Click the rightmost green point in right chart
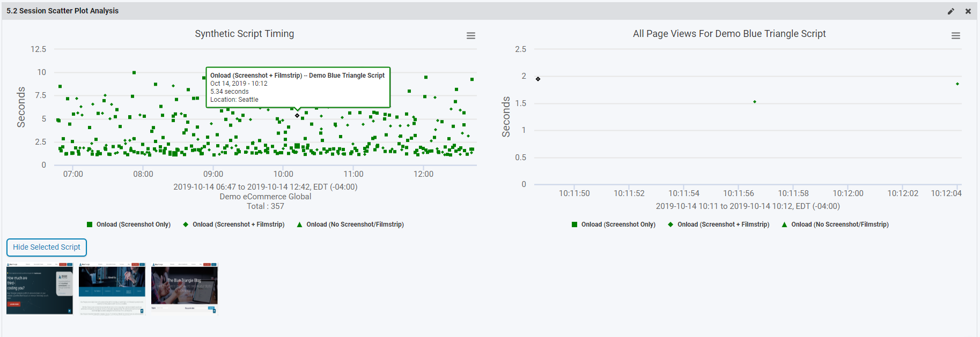This screenshot has width=980, height=337. click(957, 84)
